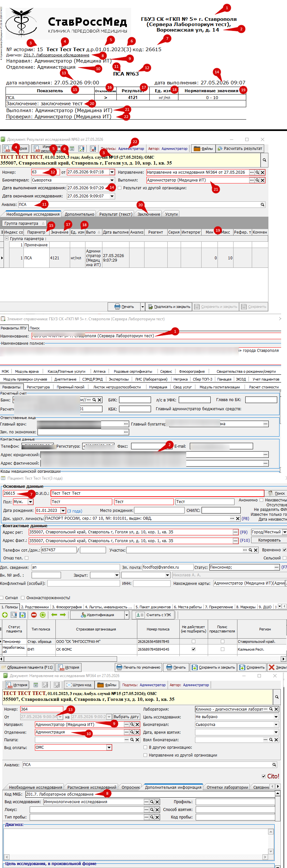Open the dropdown arrow next to Печать in the result window

[x=142, y=307]
